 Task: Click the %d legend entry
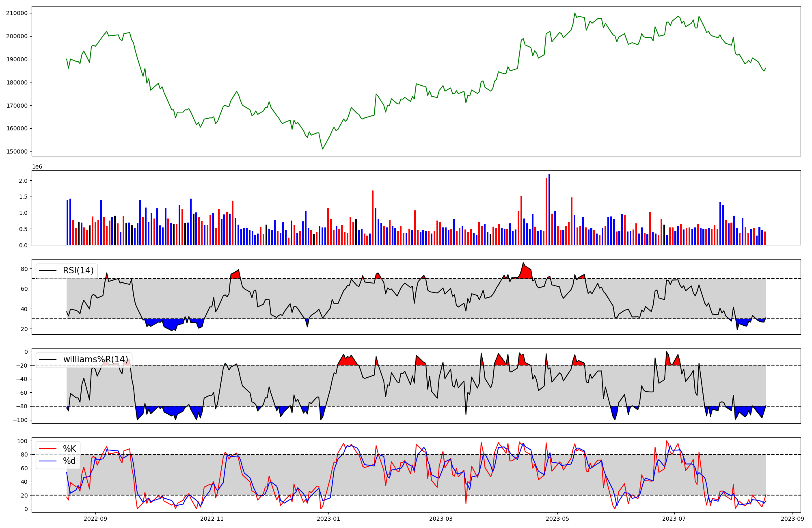[x=69, y=461]
